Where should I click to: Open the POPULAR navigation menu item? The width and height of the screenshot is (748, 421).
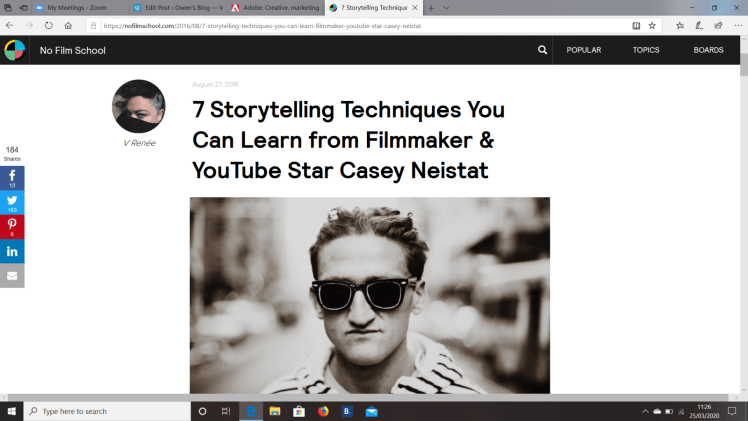coord(584,50)
